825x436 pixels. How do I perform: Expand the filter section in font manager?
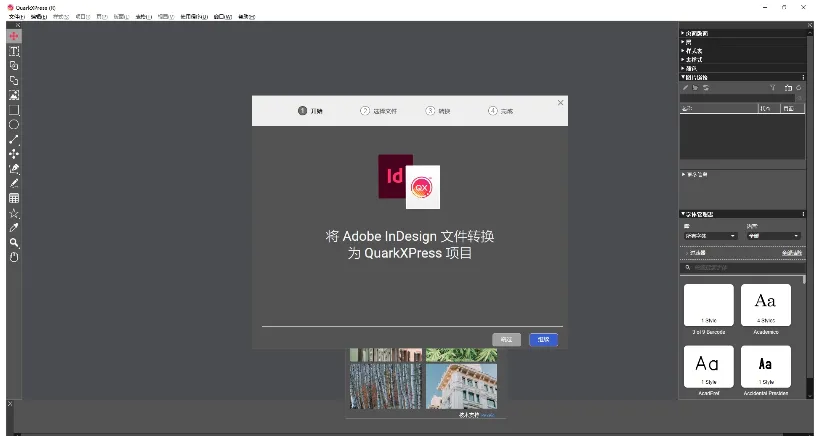[x=687, y=253]
